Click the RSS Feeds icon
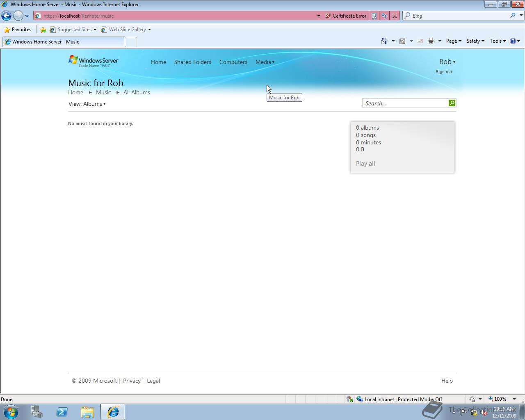The image size is (525, 420). (402, 41)
